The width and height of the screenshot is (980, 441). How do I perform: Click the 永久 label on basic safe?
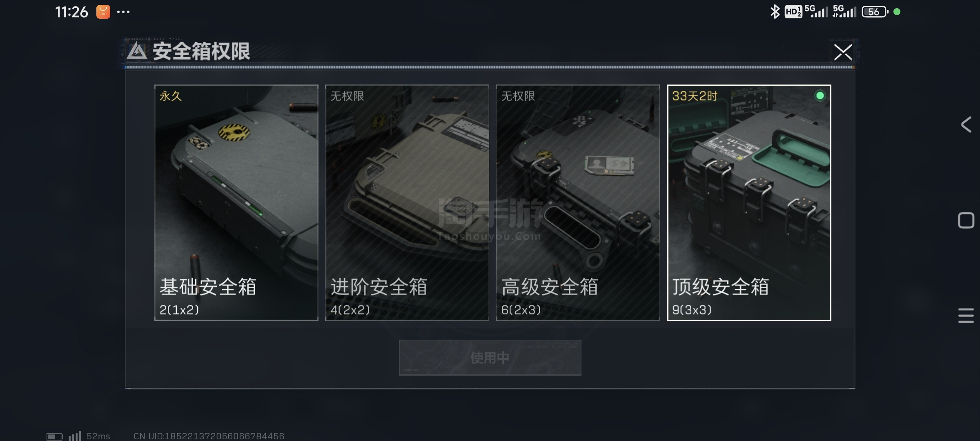coord(171,96)
